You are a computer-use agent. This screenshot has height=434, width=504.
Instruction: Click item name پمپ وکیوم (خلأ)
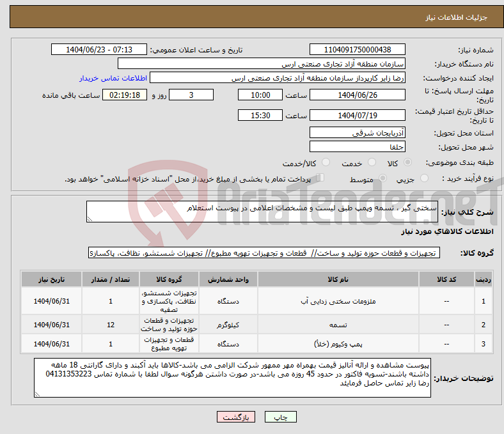click(338, 344)
